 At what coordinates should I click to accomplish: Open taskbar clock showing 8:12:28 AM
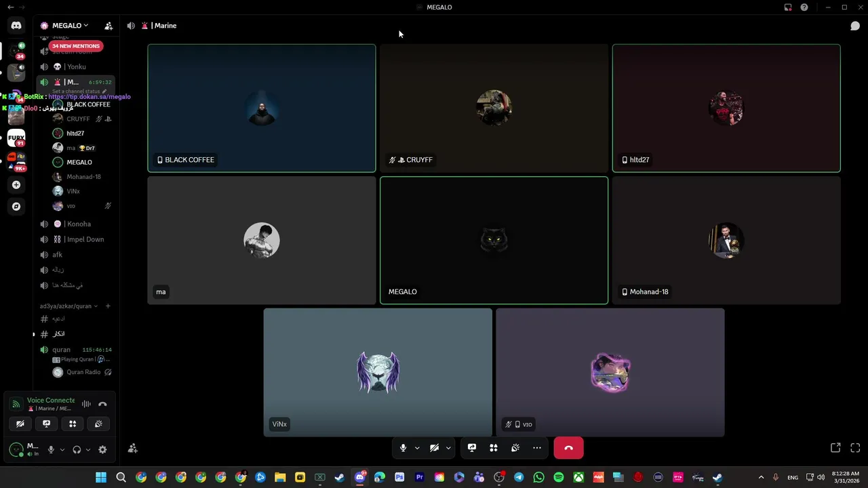click(845, 477)
